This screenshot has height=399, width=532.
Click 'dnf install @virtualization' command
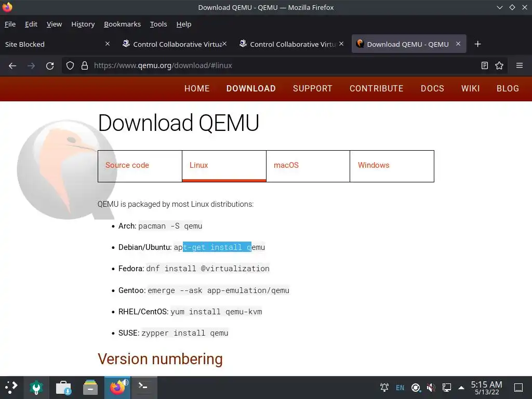pos(208,269)
